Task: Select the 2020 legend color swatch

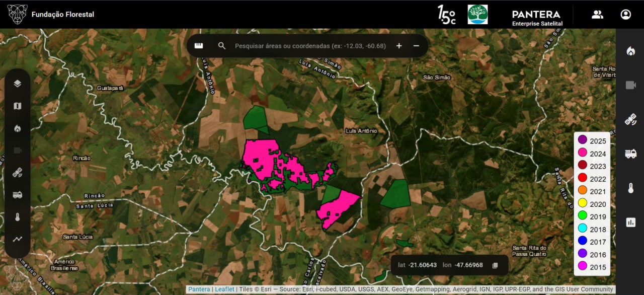Action: (583, 203)
